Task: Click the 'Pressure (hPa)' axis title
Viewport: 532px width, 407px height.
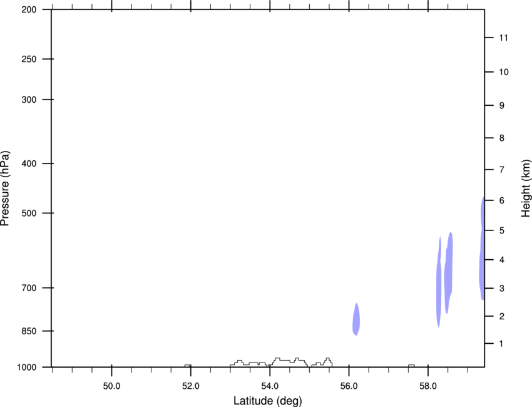Action: click(5, 188)
